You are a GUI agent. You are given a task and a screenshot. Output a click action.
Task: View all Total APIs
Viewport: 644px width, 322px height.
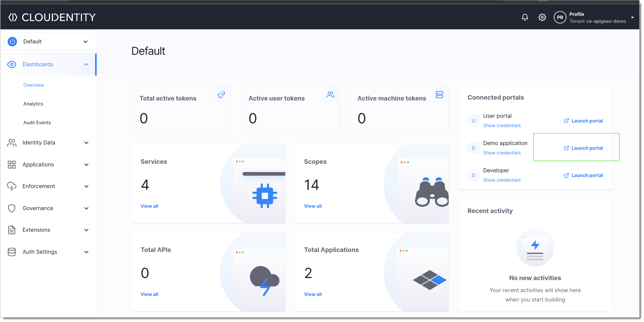149,294
